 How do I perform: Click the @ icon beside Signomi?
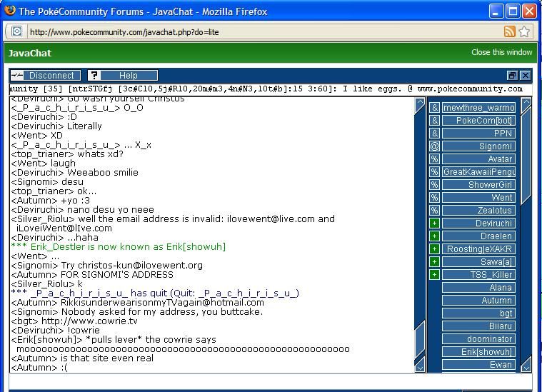(434, 146)
